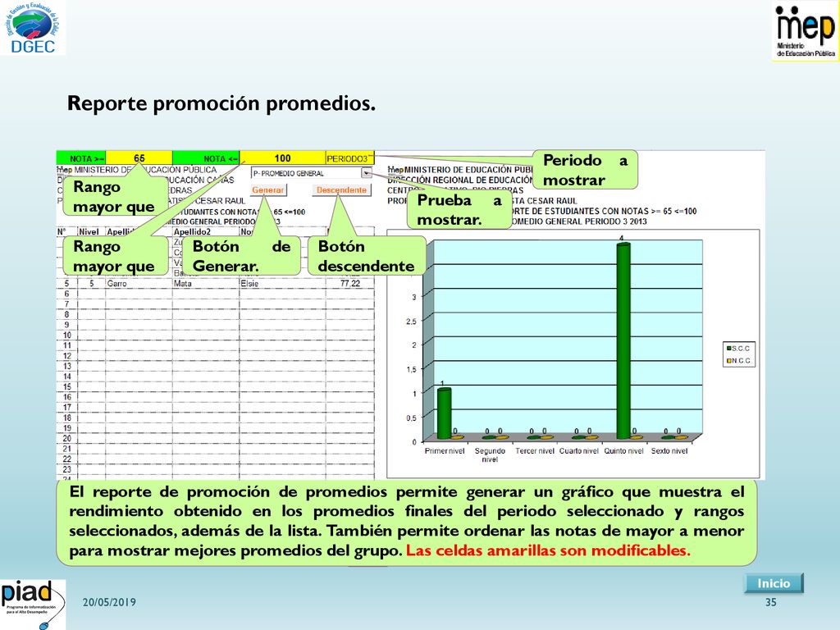
Task: Click the slide number 35
Action: (x=770, y=602)
